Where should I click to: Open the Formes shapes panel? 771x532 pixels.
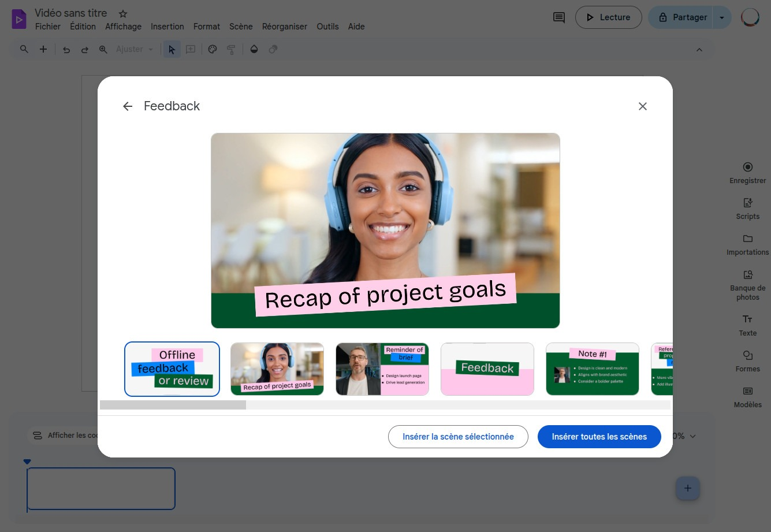[747, 360]
